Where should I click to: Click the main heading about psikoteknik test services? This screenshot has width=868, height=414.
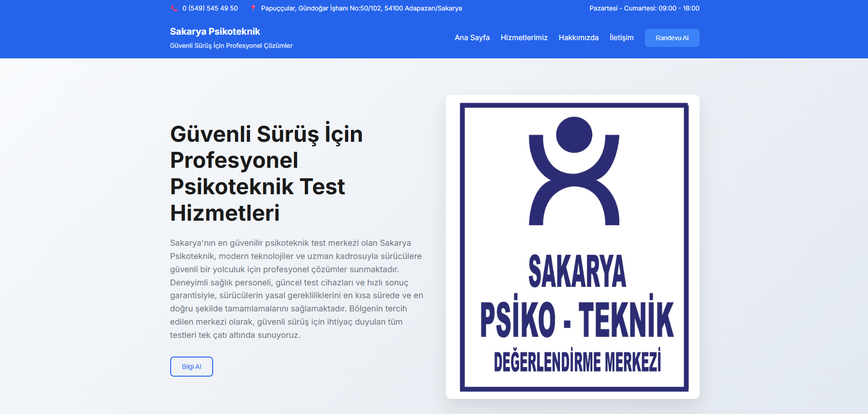(266, 173)
